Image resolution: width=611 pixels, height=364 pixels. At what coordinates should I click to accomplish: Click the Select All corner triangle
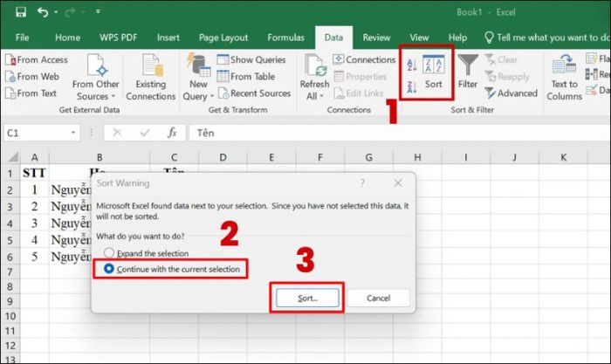point(13,157)
